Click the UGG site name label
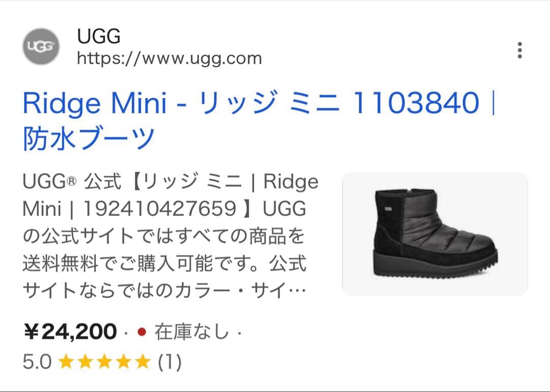The width and height of the screenshot is (550, 392). tap(100, 36)
